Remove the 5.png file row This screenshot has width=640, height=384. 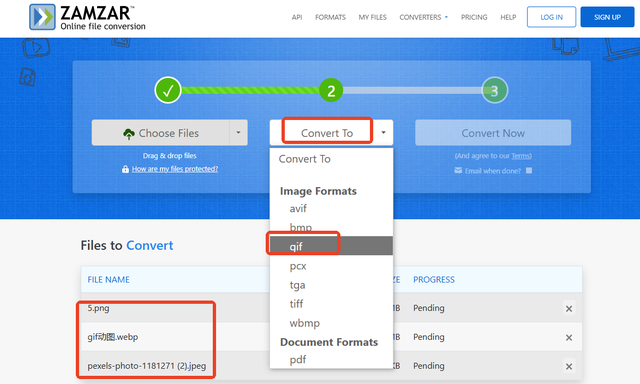point(569,309)
